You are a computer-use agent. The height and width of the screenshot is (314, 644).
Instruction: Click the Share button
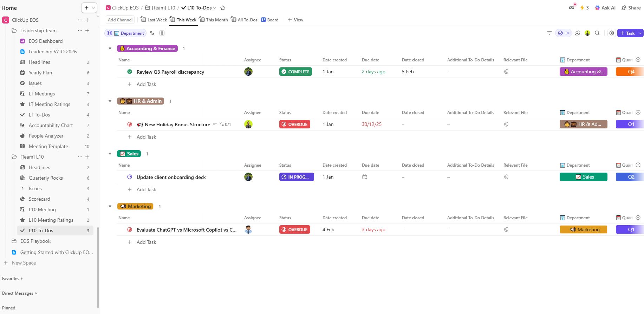click(631, 8)
